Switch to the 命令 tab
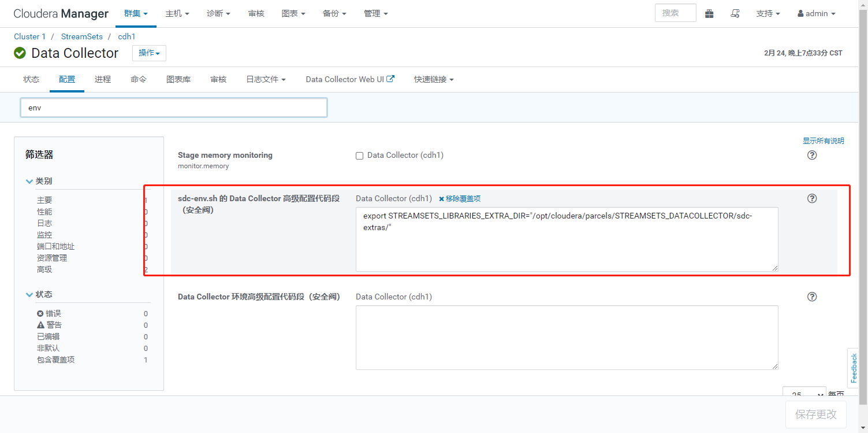The height and width of the screenshot is (433, 868). (x=139, y=79)
